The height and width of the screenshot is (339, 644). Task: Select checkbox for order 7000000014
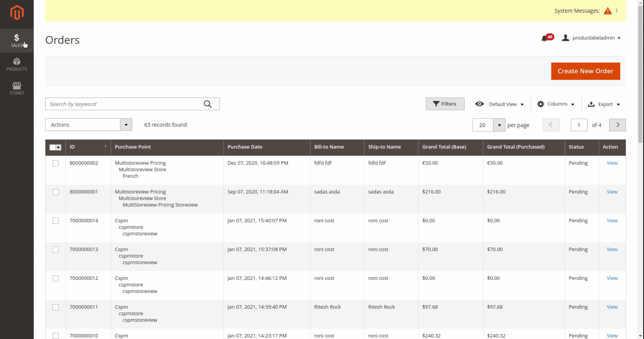click(x=56, y=221)
